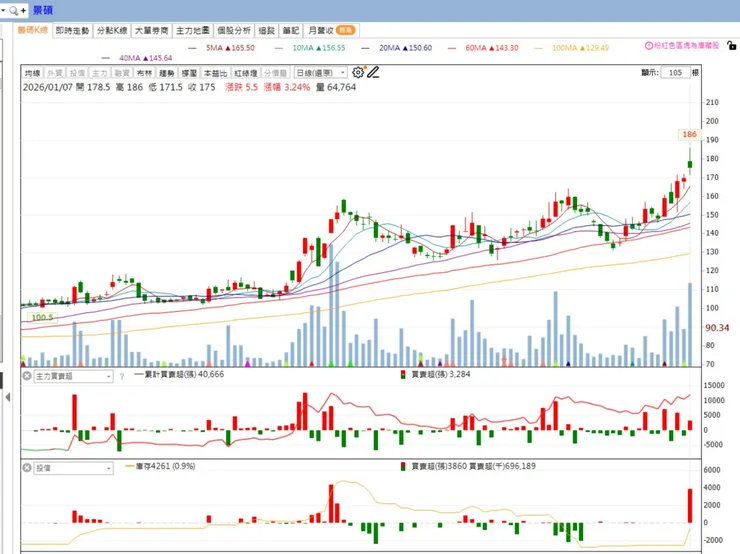Screen dimensions: 740x554
Task: Open the question mark help icon
Action: pos(122,376)
